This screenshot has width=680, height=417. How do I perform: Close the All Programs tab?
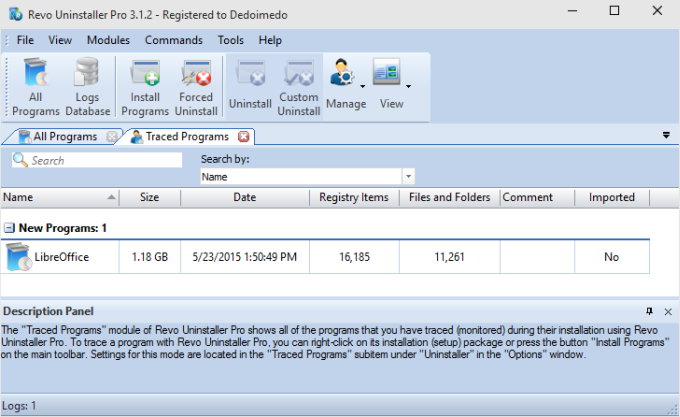(111, 137)
